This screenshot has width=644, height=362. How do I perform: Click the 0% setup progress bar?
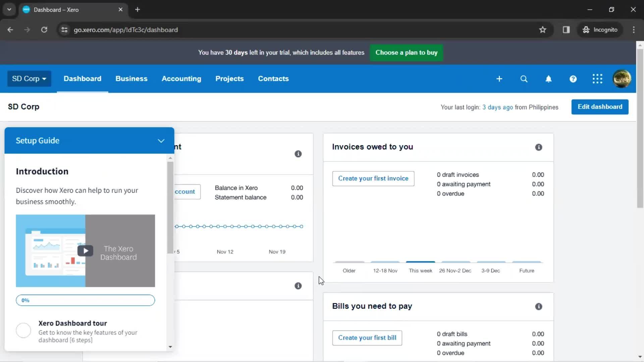pyautogui.click(x=85, y=300)
